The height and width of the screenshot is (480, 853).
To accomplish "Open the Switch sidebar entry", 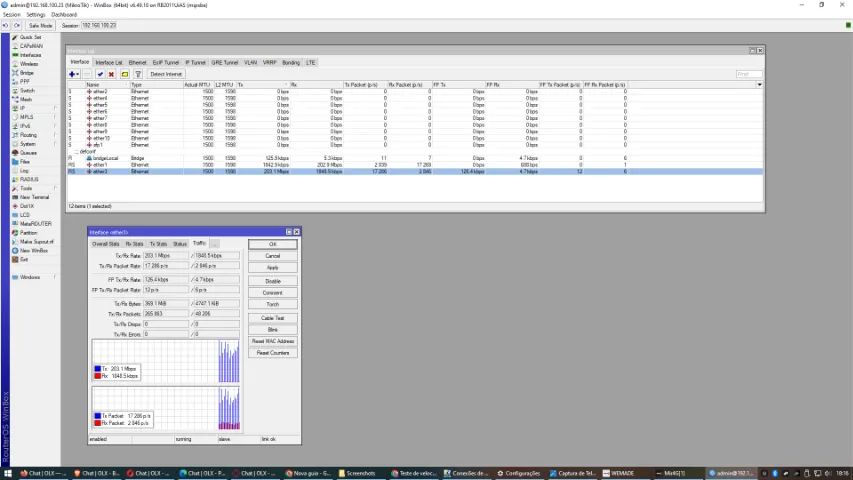I will (x=27, y=90).
